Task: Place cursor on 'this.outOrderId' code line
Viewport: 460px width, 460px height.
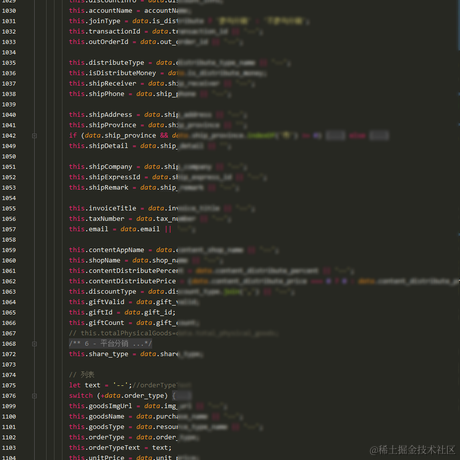Action: click(156, 42)
